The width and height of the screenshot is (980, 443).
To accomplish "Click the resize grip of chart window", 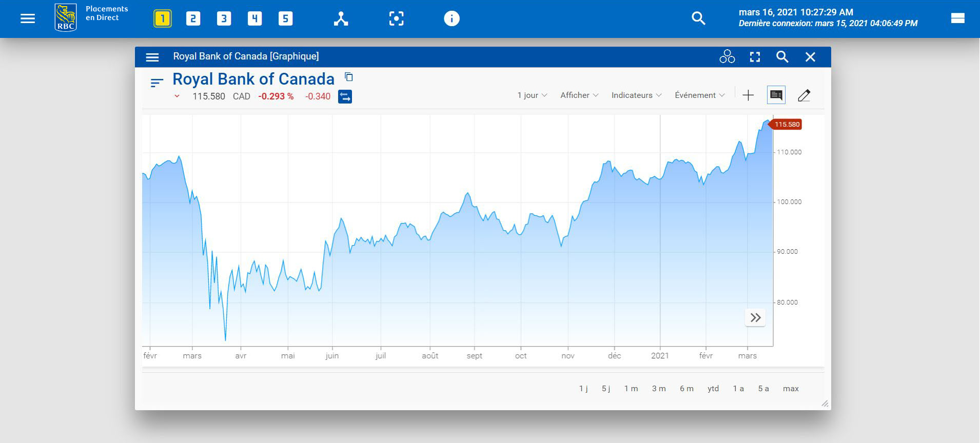I will 825,404.
